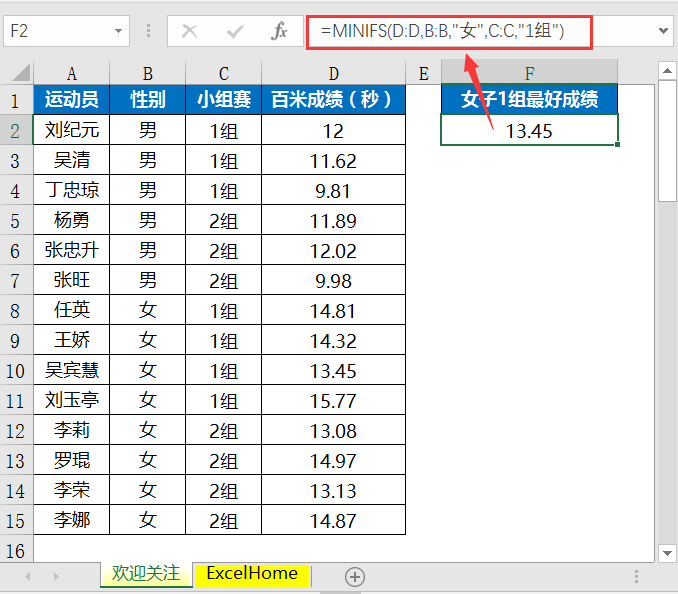Click cell with name 丁忠琼
The image size is (678, 594).
tap(72, 190)
